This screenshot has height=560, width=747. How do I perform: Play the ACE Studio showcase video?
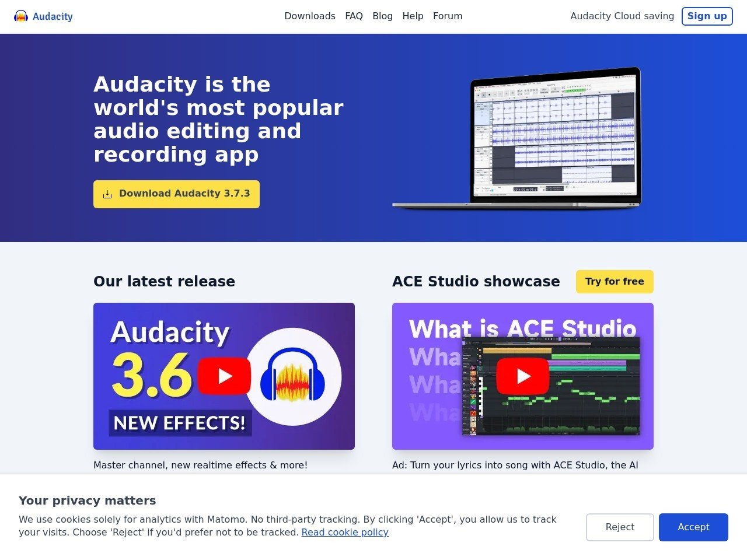tap(522, 376)
